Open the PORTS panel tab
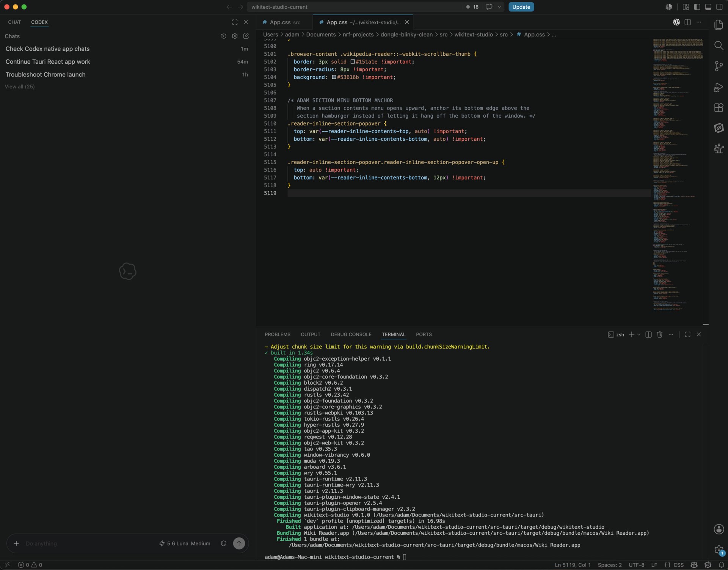This screenshot has height=570, width=728. 424,334
